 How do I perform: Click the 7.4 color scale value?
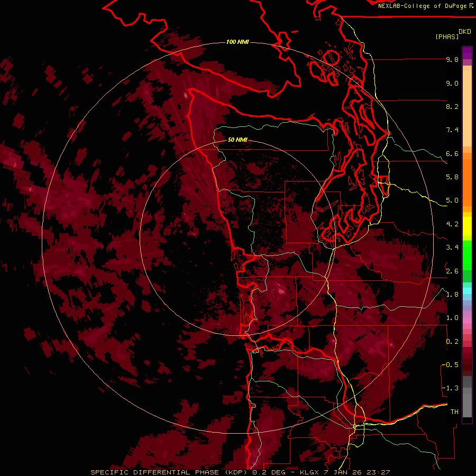[x=452, y=130]
